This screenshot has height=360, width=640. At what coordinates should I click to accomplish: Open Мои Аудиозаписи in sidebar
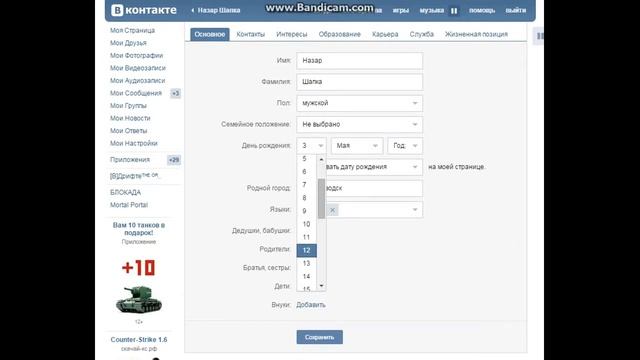[138, 81]
